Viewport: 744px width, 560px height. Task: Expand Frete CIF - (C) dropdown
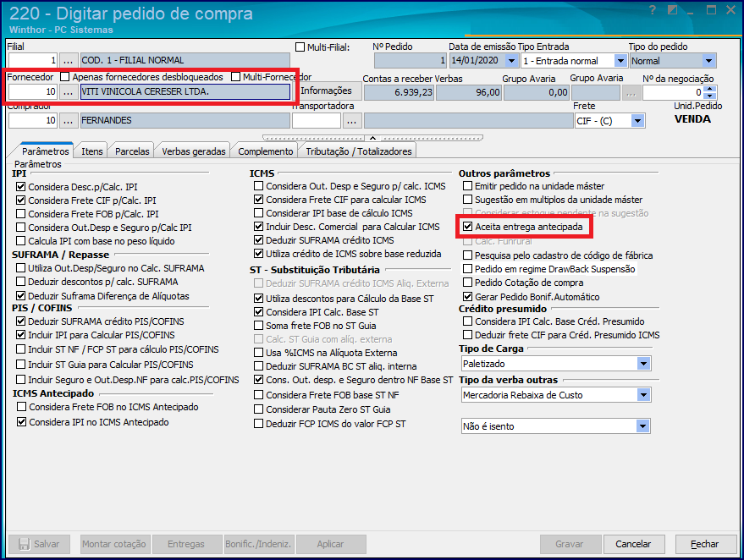(x=637, y=121)
